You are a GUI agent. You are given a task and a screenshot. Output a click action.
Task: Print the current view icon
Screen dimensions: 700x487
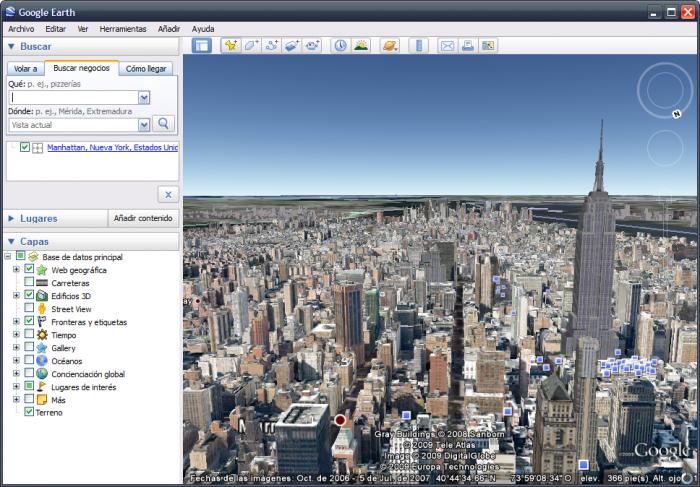pos(468,46)
